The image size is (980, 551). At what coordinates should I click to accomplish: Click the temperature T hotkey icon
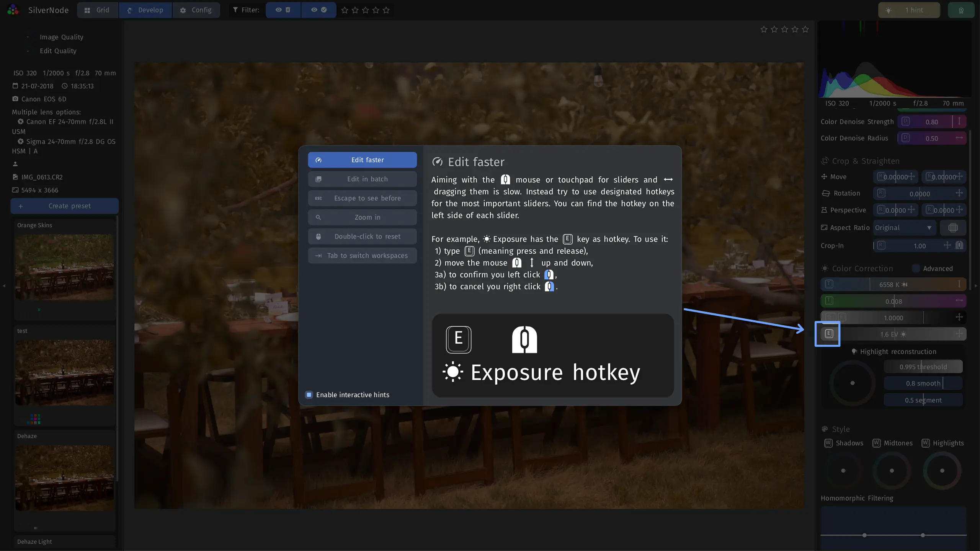pos(829,284)
